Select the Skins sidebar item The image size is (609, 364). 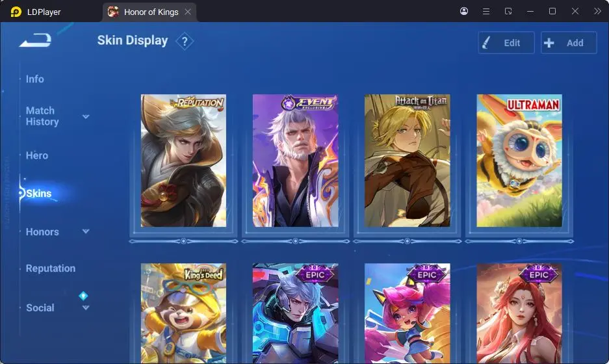click(x=39, y=193)
